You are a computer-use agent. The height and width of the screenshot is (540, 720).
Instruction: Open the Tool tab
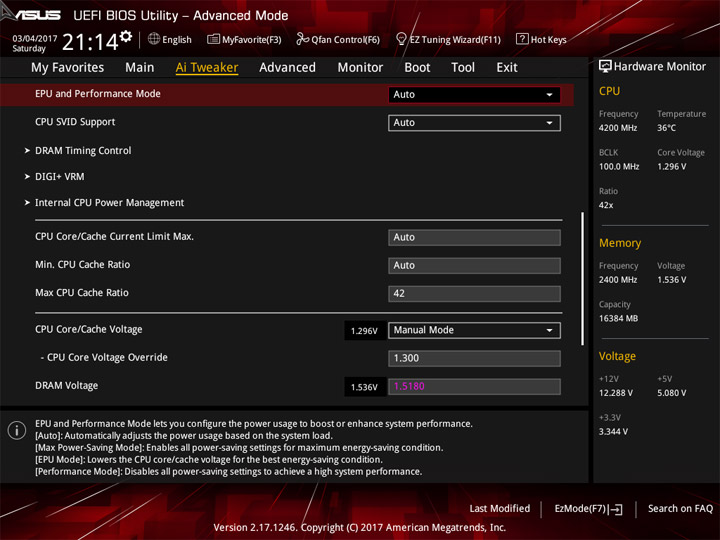click(463, 68)
